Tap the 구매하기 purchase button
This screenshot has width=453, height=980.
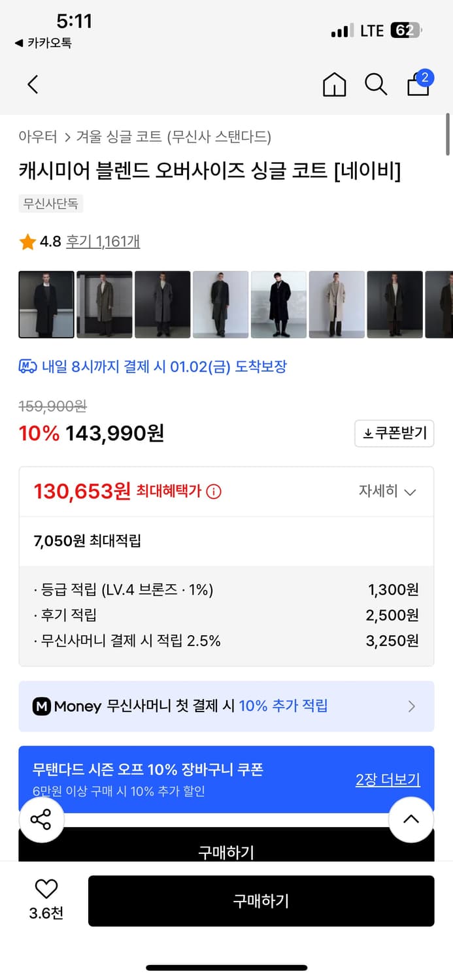coord(261,901)
